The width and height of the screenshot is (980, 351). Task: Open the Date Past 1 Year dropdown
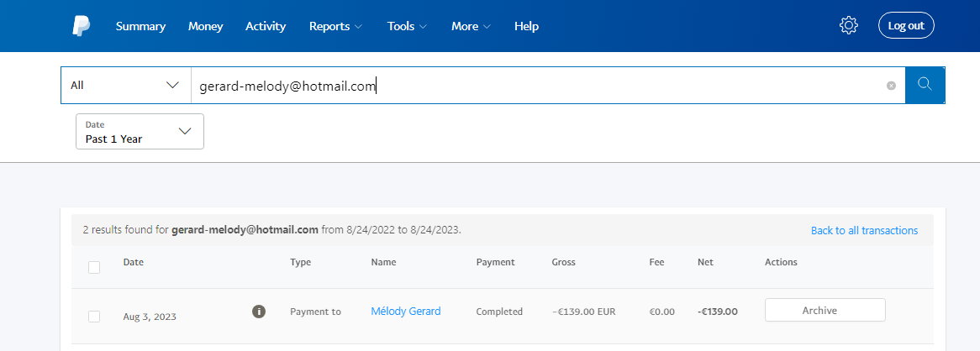[x=140, y=132]
